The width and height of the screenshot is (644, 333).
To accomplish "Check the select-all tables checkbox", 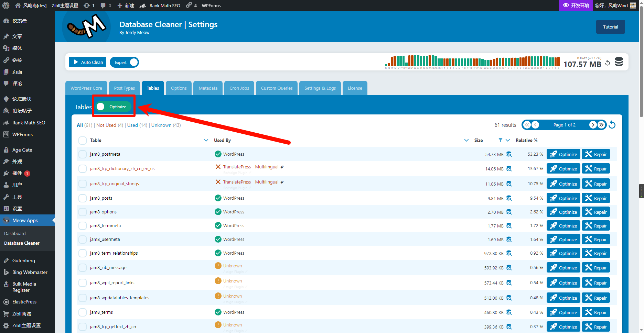I will pyautogui.click(x=83, y=140).
